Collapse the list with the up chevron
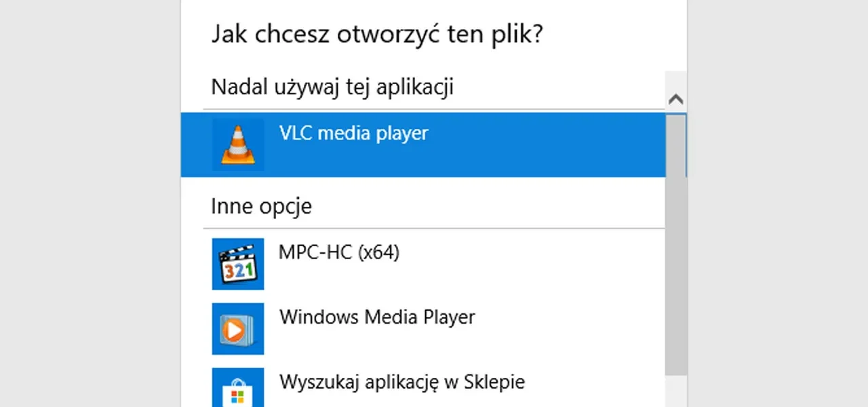This screenshot has height=407, width=868. point(675,98)
